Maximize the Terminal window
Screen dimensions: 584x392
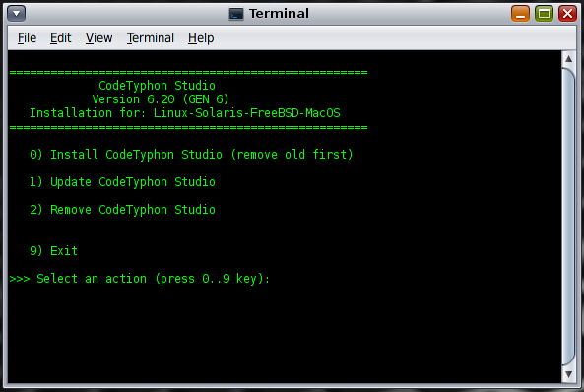point(544,14)
